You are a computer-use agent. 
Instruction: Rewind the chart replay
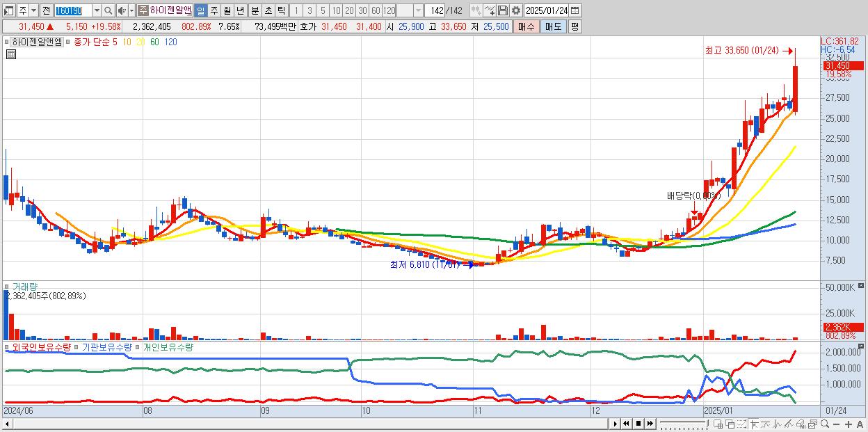(627, 424)
